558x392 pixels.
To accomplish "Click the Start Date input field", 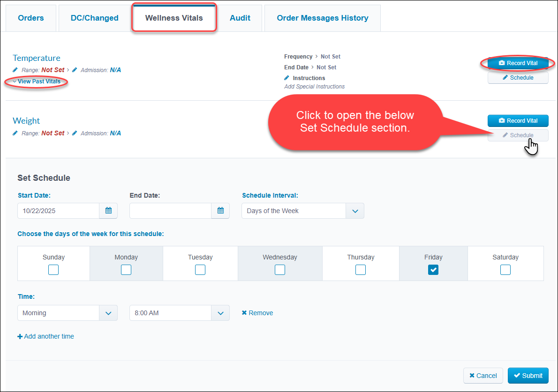I will 58,211.
